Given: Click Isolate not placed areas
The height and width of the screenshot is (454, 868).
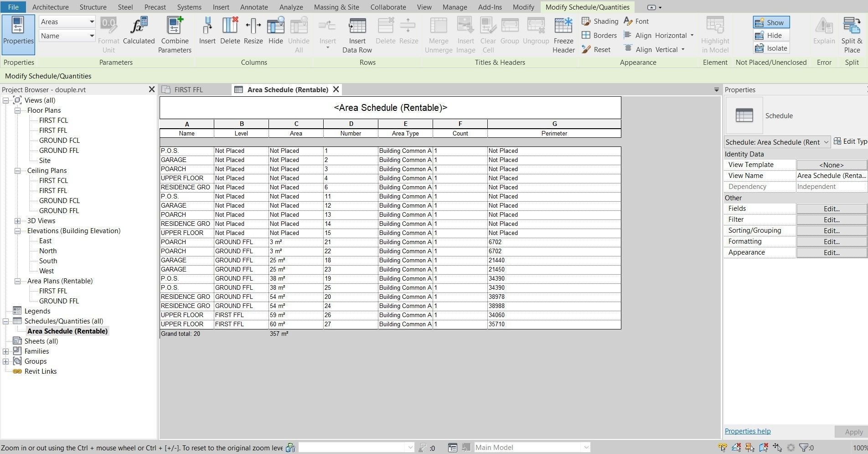Looking at the screenshot, I should click(771, 48).
